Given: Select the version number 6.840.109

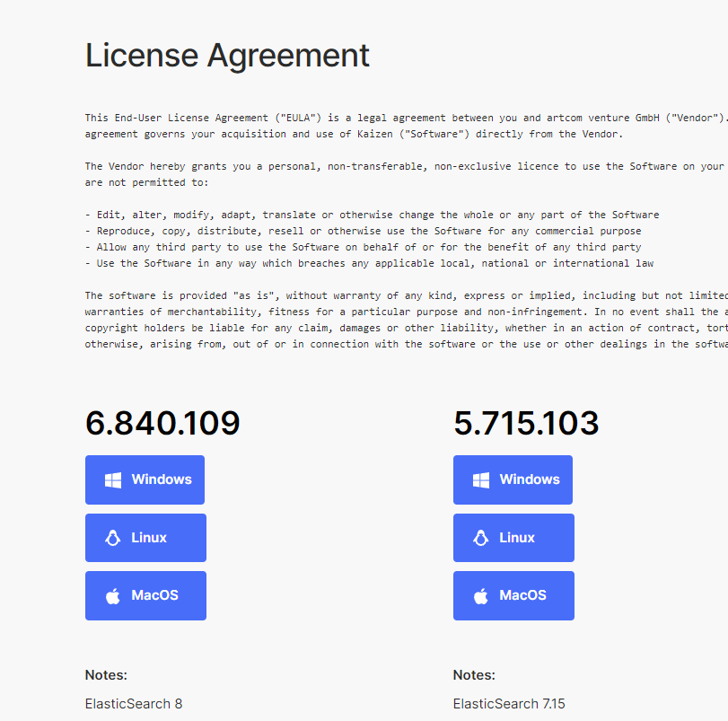Looking at the screenshot, I should [x=162, y=423].
